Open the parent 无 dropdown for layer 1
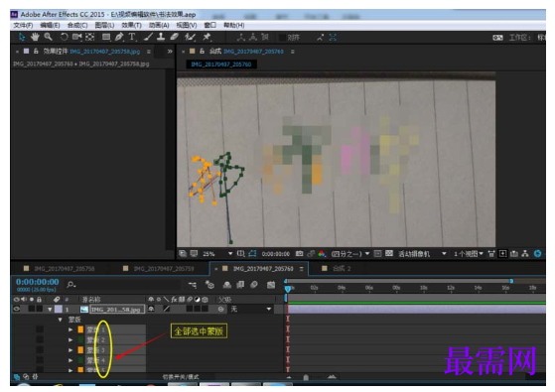The image size is (555, 392). pos(251,309)
